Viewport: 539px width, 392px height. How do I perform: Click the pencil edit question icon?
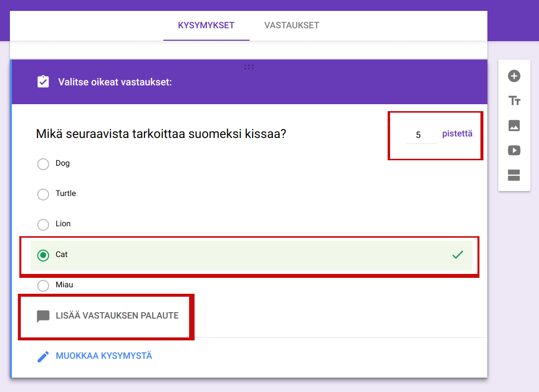[43, 356]
